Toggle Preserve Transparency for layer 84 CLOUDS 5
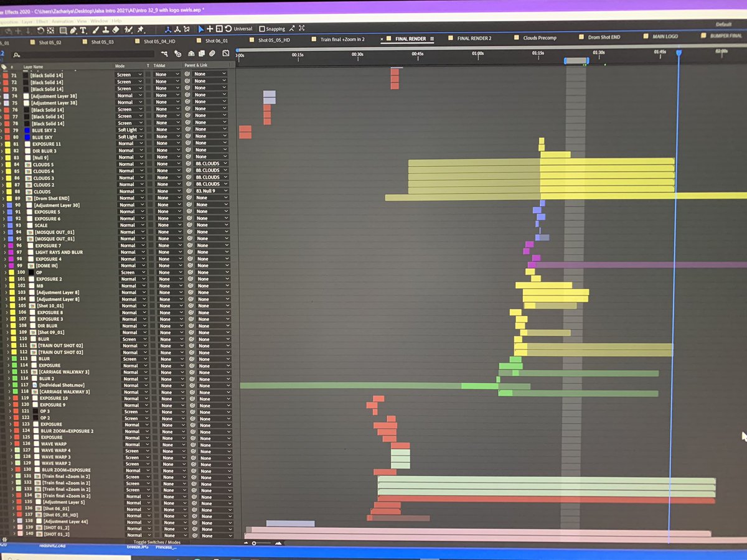747x560 pixels. coord(150,164)
